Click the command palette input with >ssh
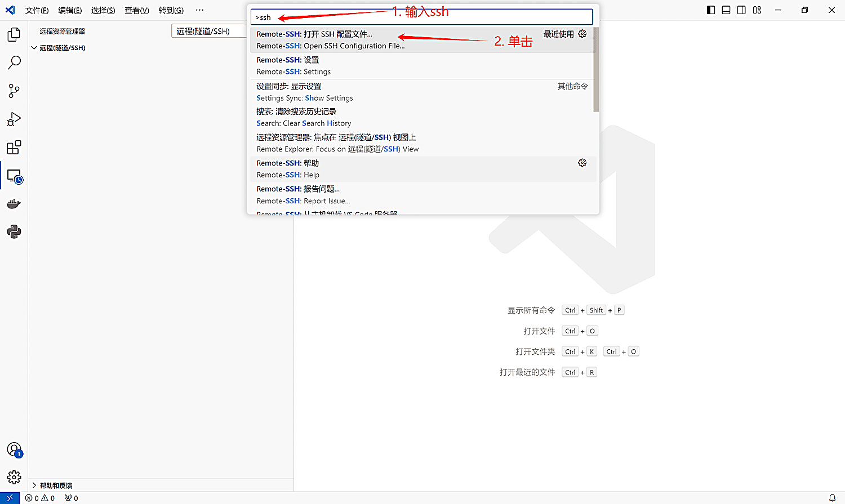The width and height of the screenshot is (845, 504). [421, 17]
